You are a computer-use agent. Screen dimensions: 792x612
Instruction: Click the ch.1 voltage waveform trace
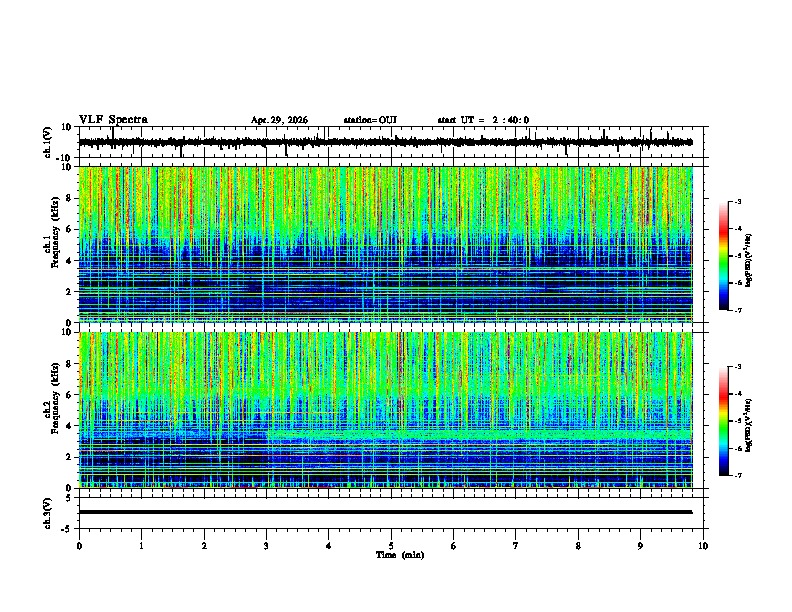click(385, 142)
